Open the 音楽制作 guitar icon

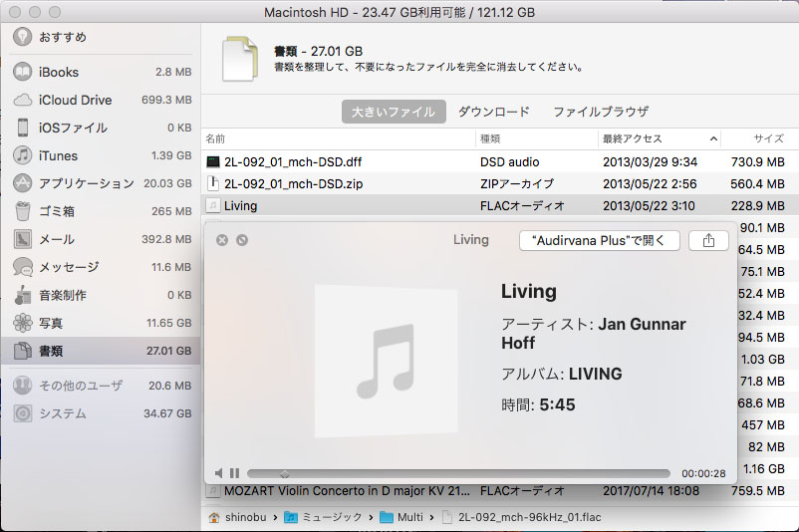coord(23,295)
